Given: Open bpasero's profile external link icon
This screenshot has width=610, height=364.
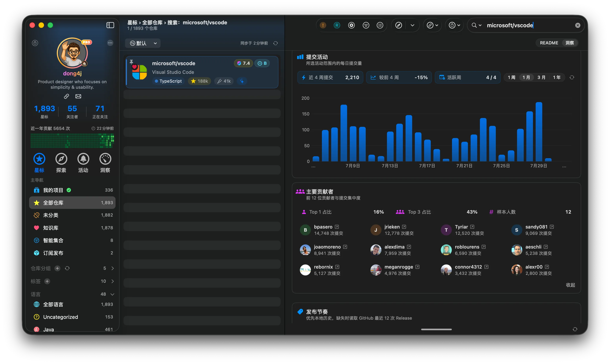Looking at the screenshot, I should coord(337,227).
